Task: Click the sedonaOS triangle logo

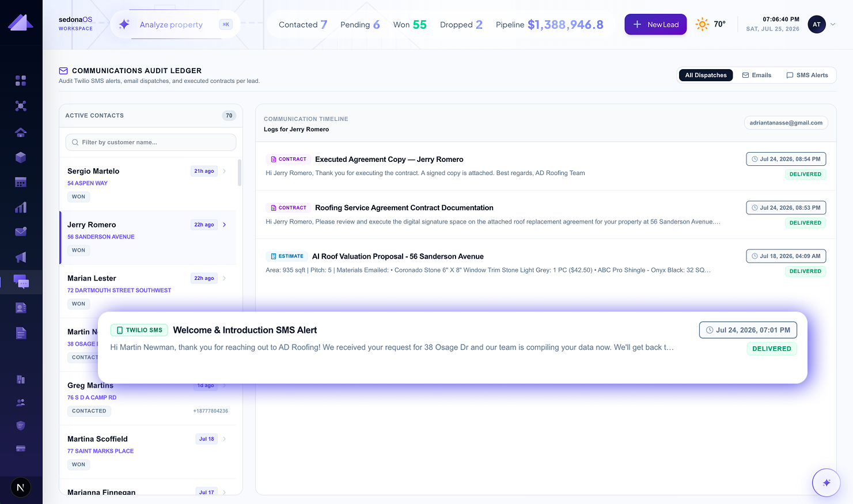Action: [21, 23]
